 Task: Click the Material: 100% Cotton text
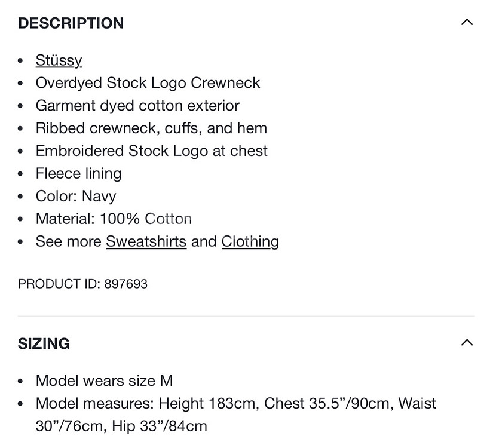click(x=114, y=219)
